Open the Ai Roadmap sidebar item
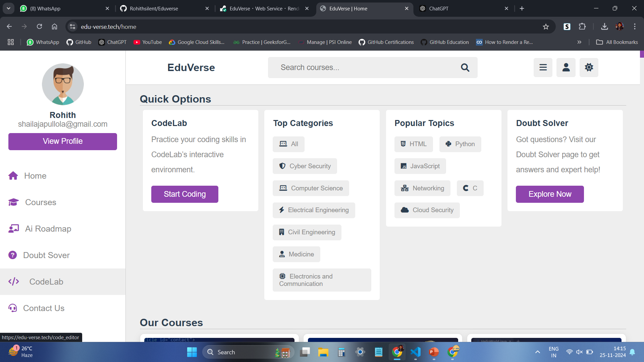Screen dimensions: 644x362 pos(48,229)
